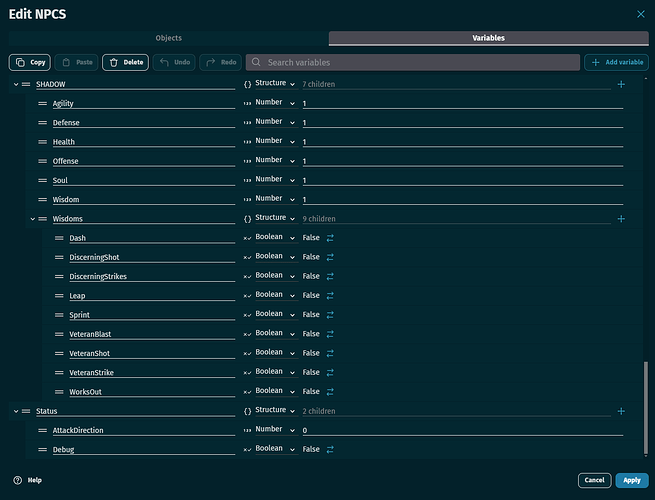
Task: Toggle the DiscerningShot boolean value
Action: (330, 257)
